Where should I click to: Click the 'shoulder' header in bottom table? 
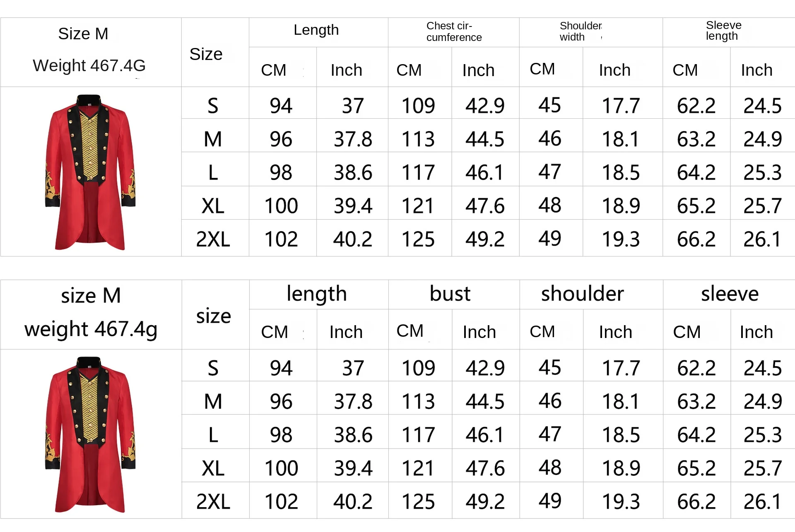click(582, 294)
